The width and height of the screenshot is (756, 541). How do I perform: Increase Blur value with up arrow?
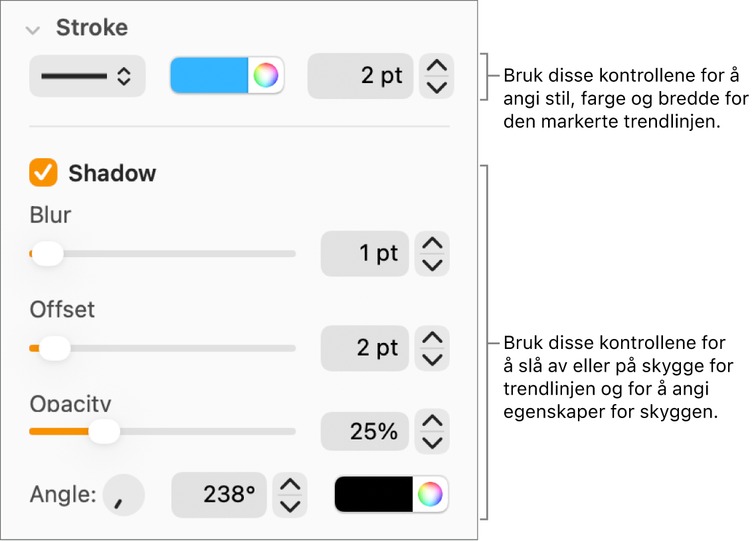click(432, 244)
